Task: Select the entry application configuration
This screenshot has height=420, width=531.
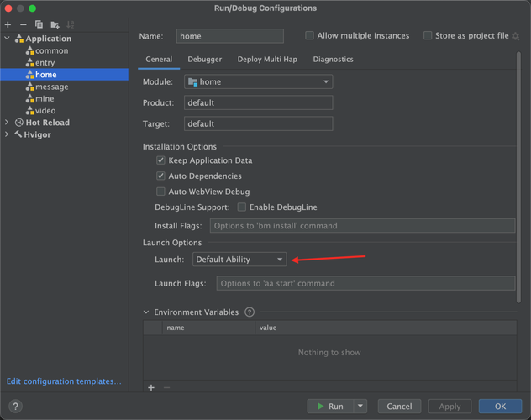Action: [x=44, y=63]
